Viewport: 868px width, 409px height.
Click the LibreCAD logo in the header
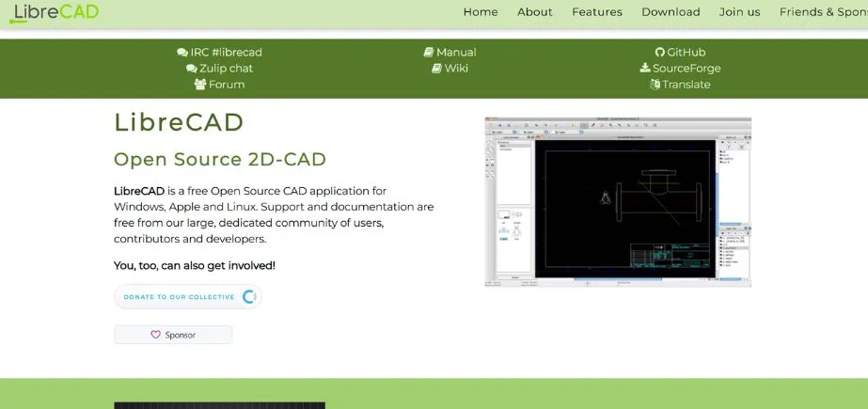coord(55,13)
